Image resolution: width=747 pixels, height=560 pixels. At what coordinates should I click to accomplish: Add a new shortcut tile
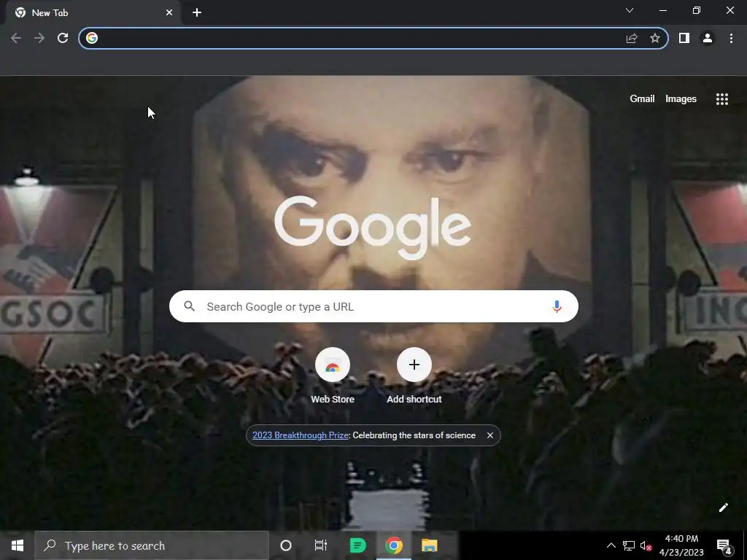tap(414, 376)
